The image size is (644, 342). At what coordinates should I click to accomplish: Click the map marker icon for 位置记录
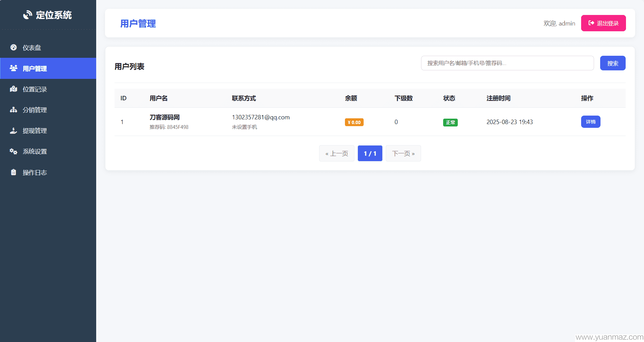pos(14,89)
